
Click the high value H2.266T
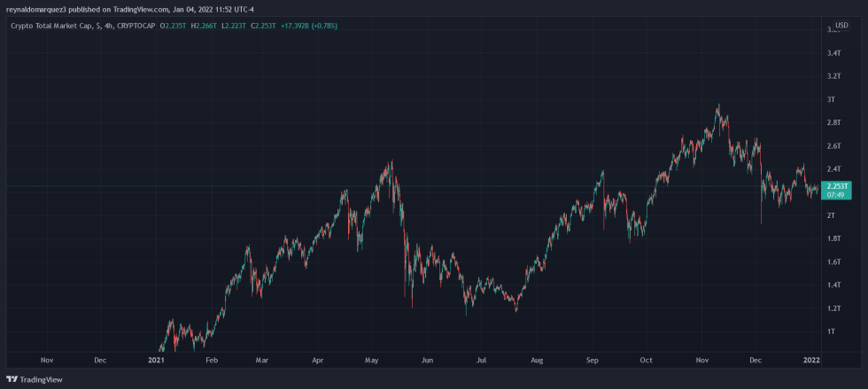205,26
